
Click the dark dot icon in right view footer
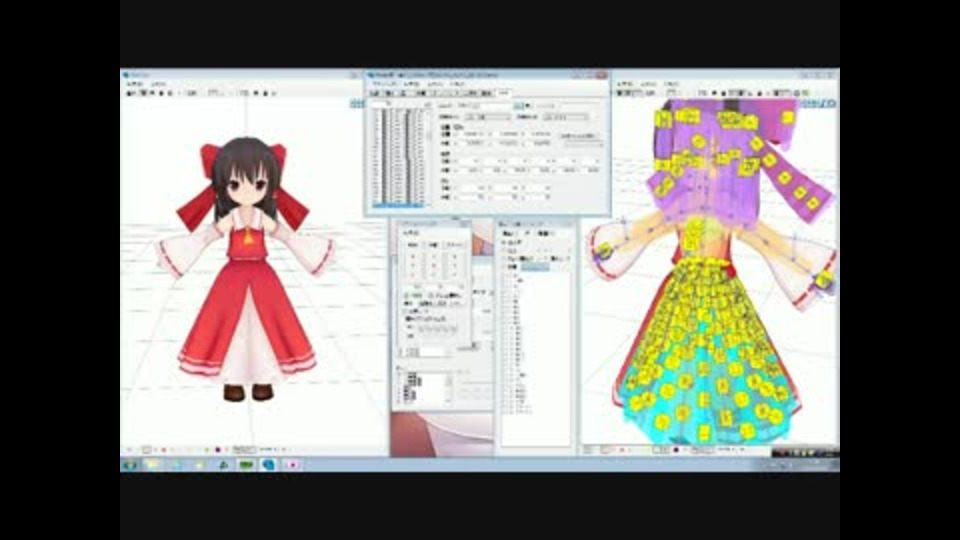click(676, 450)
